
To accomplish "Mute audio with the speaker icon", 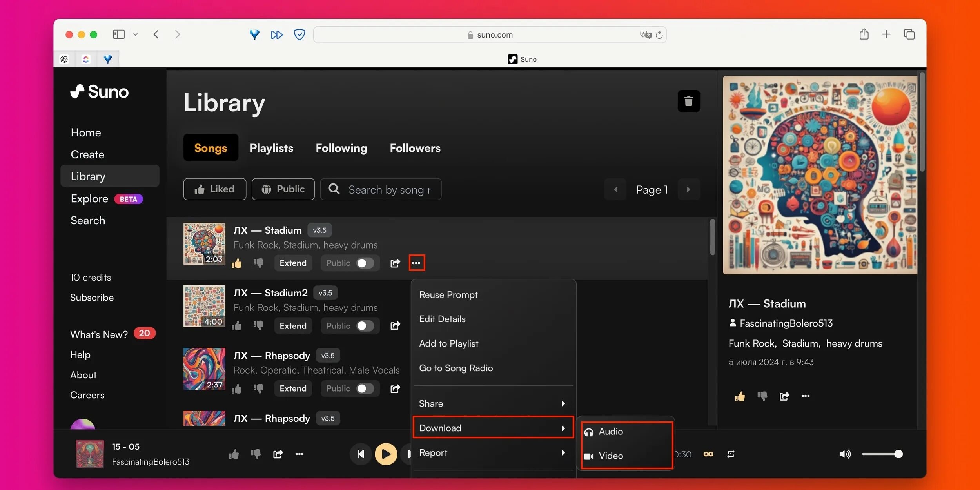I will 844,454.
